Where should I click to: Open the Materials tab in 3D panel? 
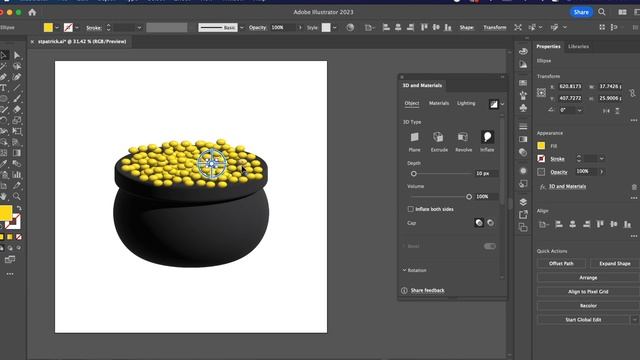[439, 103]
